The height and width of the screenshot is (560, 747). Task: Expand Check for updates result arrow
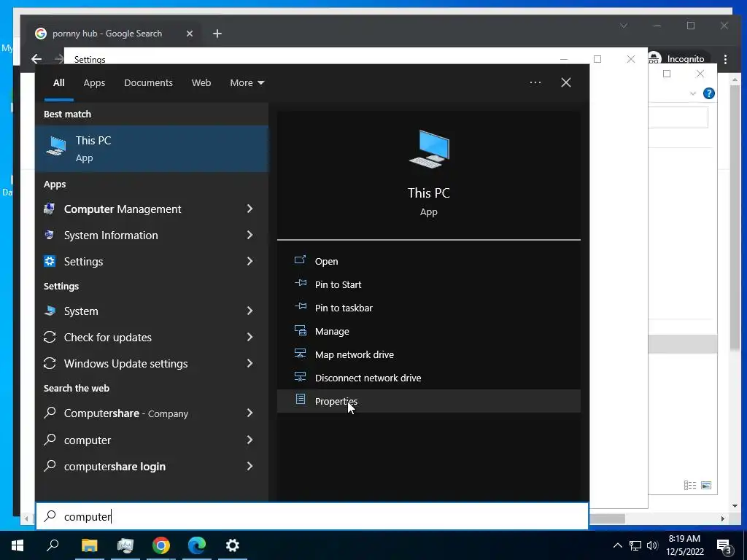click(x=249, y=337)
